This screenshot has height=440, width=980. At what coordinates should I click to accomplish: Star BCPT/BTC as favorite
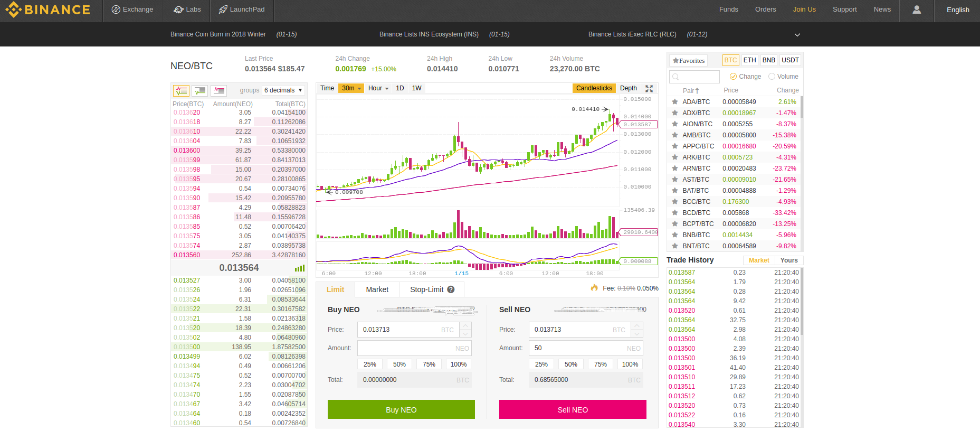tap(674, 224)
